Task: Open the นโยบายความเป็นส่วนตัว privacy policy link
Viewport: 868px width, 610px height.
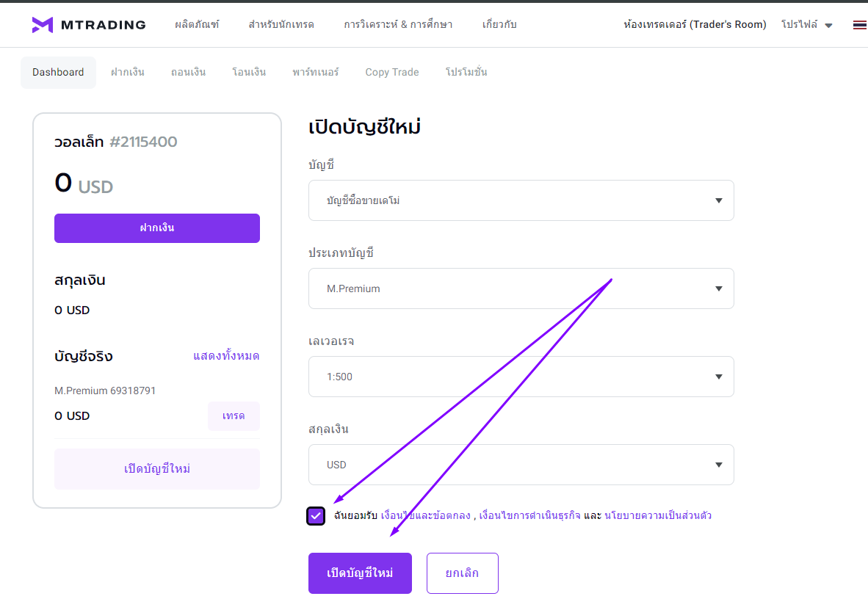Action: pos(658,515)
